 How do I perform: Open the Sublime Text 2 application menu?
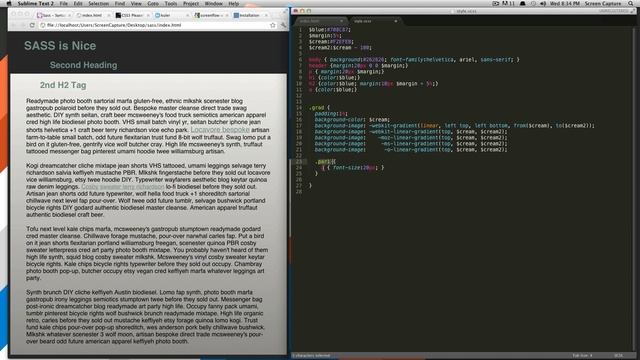tap(36, 3)
